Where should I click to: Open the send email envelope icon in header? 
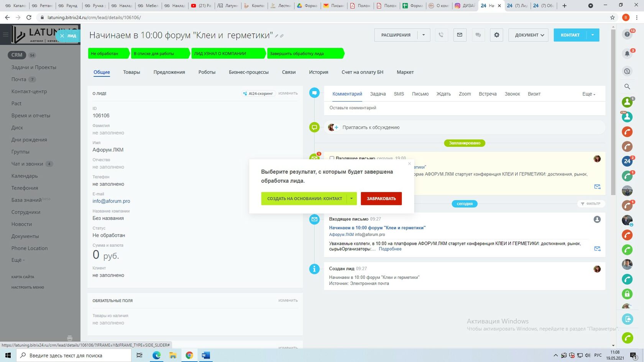point(460,35)
